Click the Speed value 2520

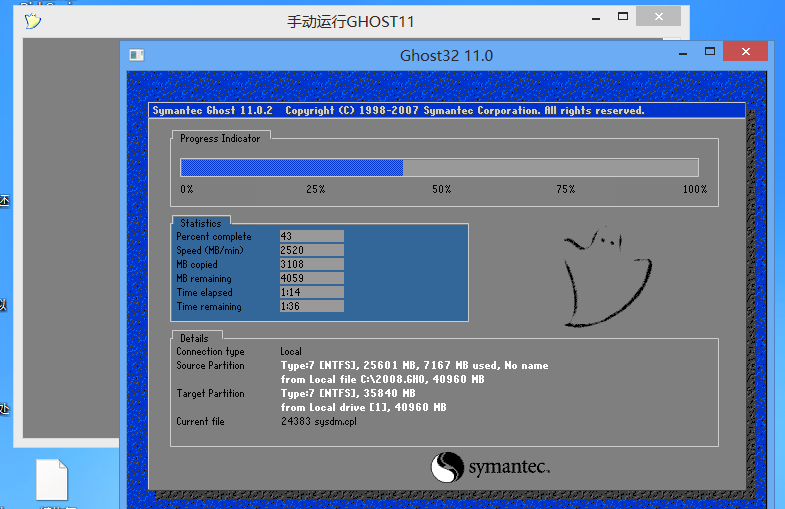pyautogui.click(x=311, y=250)
